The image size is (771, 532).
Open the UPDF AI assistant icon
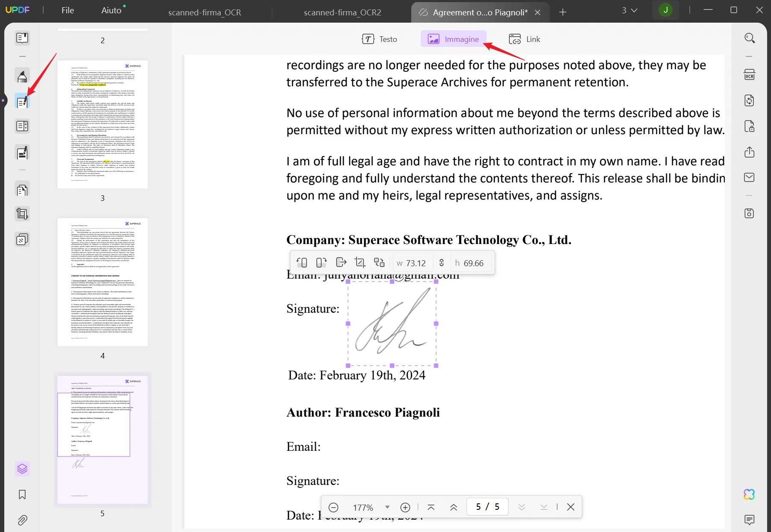tap(749, 494)
